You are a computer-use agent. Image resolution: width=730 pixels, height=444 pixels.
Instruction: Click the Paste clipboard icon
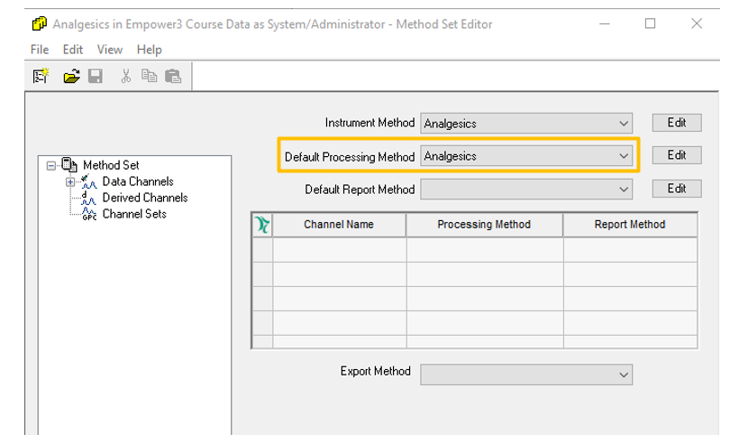tap(173, 76)
